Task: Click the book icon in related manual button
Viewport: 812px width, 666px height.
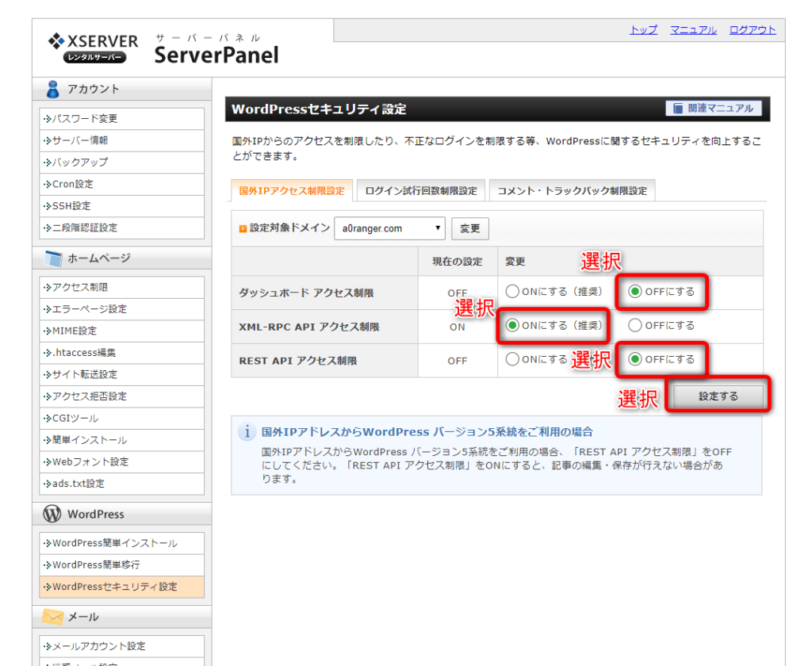Action: click(x=678, y=109)
